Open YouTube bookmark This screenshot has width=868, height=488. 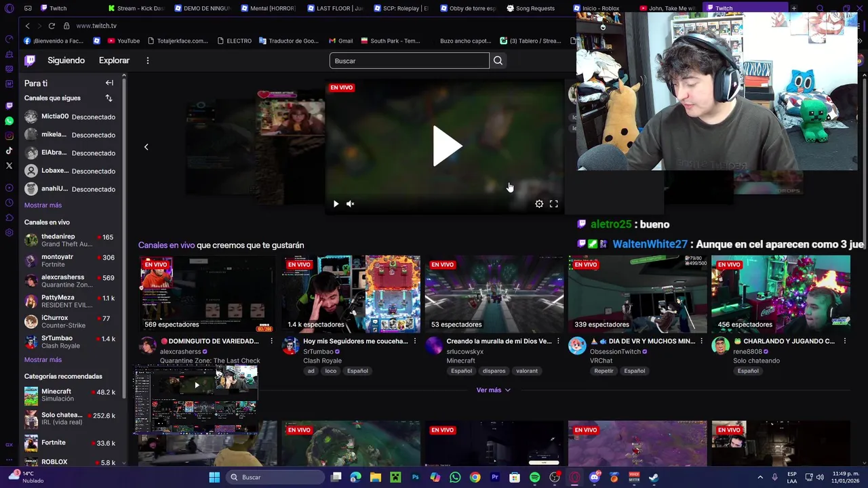pos(123,41)
